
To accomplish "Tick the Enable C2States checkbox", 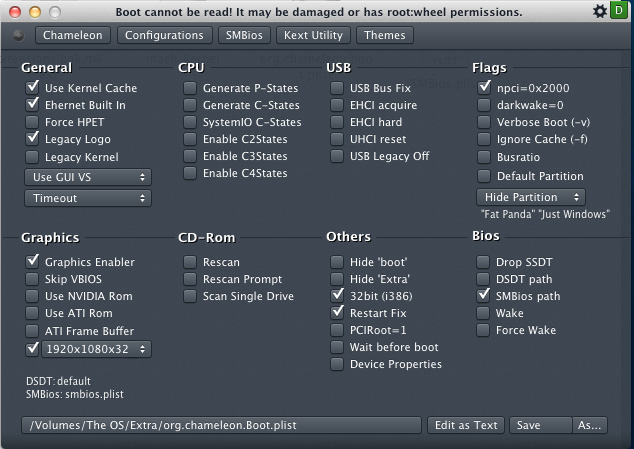I will pyautogui.click(x=190, y=139).
